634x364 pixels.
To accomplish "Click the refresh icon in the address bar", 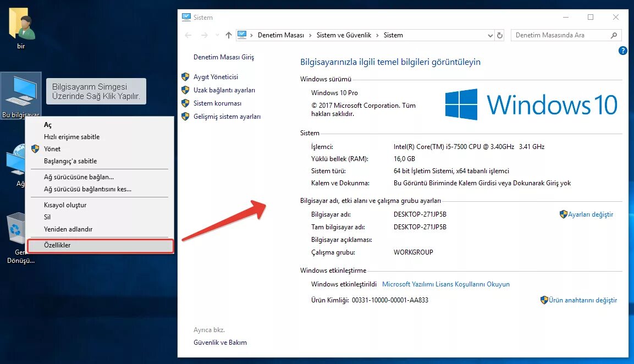I will (499, 35).
